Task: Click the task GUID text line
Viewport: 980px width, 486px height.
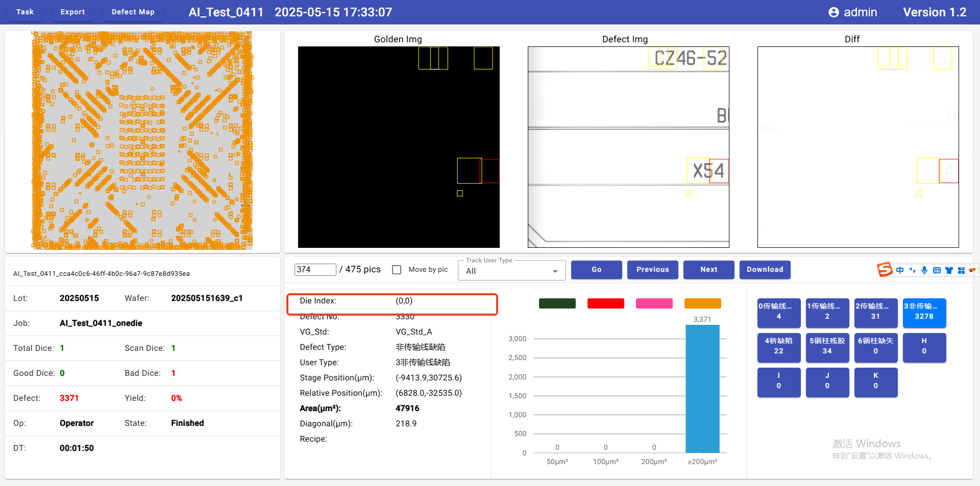Action: [x=102, y=274]
